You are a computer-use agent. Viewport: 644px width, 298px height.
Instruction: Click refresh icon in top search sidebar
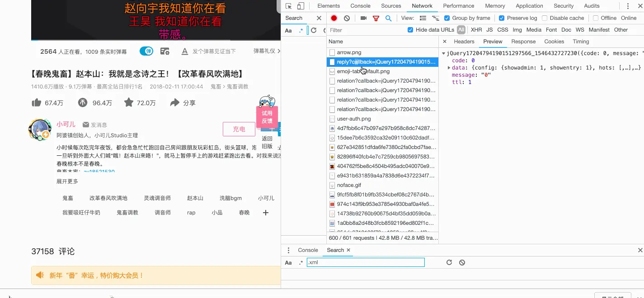tap(314, 30)
